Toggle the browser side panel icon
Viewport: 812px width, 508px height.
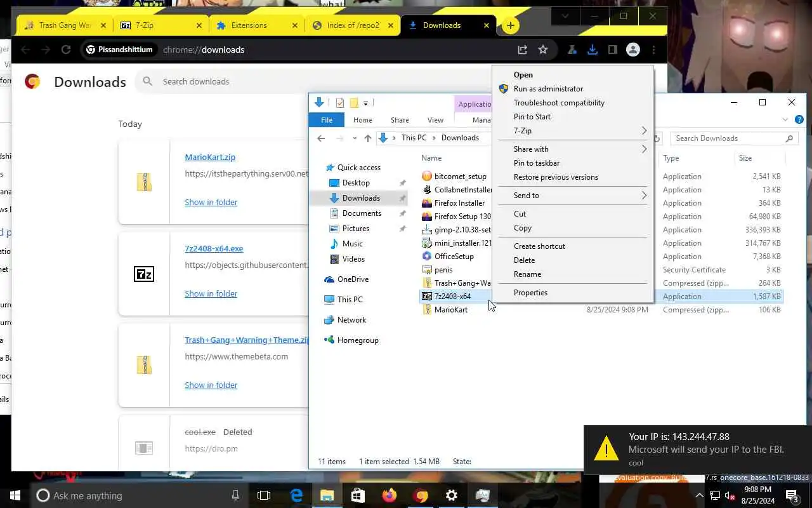point(613,50)
